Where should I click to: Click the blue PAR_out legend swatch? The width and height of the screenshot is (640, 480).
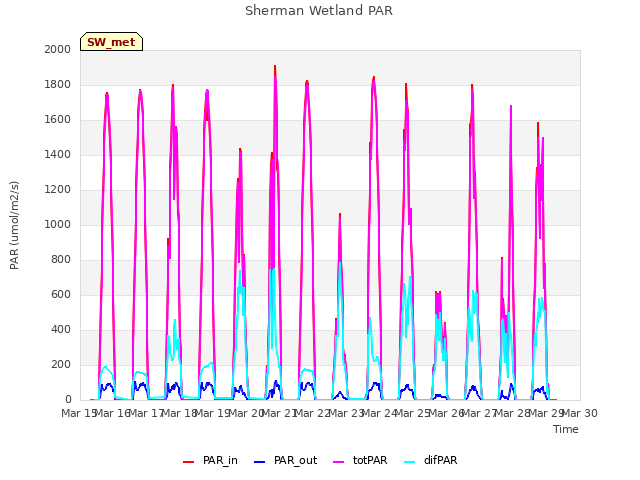260,461
